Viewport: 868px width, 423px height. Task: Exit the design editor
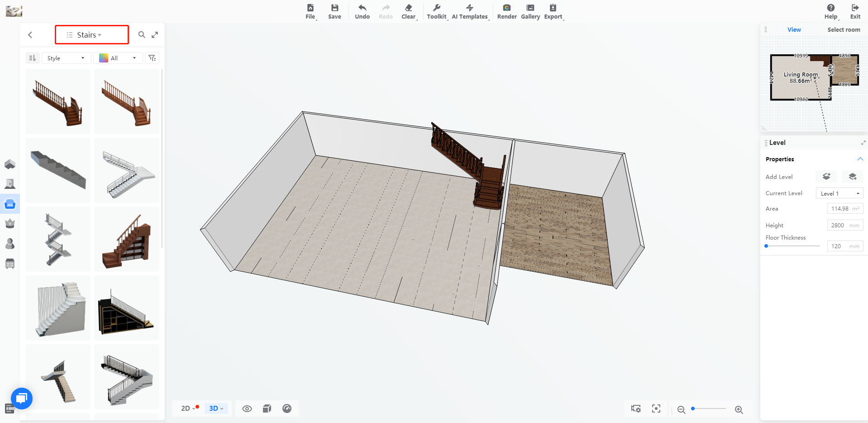[x=855, y=12]
